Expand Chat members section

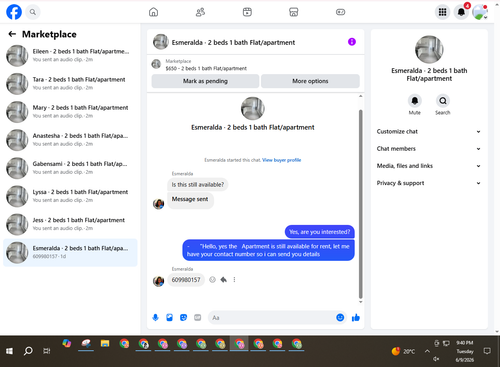click(x=429, y=149)
